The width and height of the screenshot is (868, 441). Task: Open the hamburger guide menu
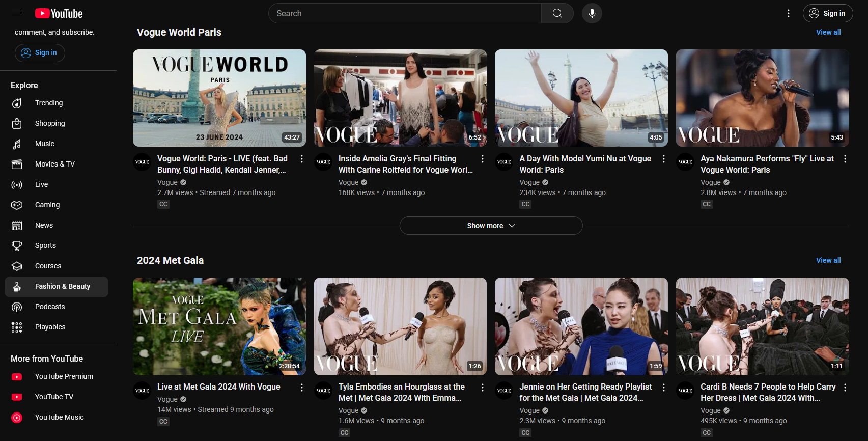pos(17,13)
